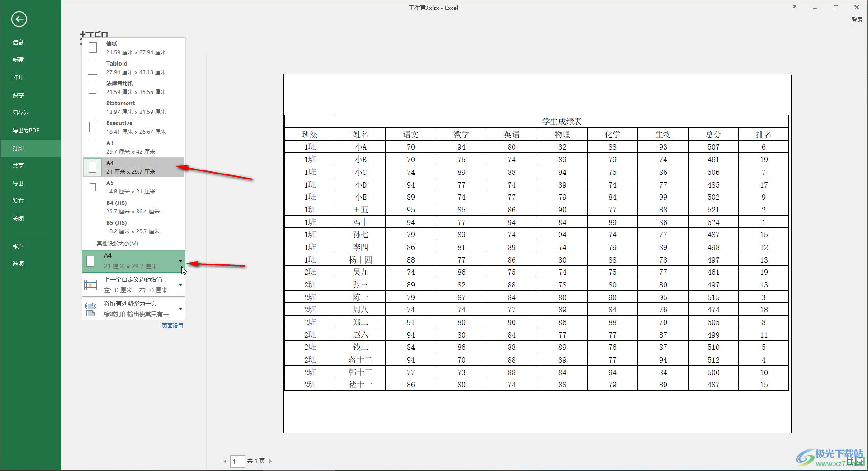This screenshot has height=471, width=868.
Task: Open 另存为 (Save As) page
Action: (31, 113)
